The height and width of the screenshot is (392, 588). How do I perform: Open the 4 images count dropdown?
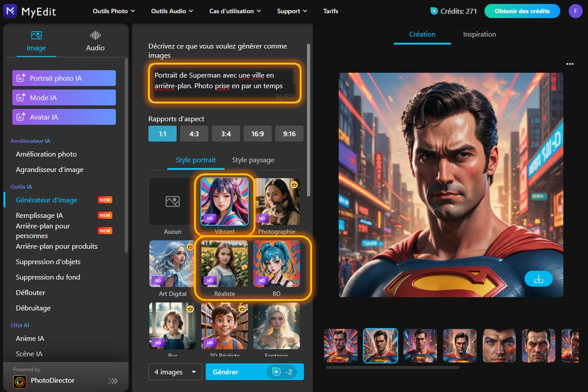(x=175, y=372)
